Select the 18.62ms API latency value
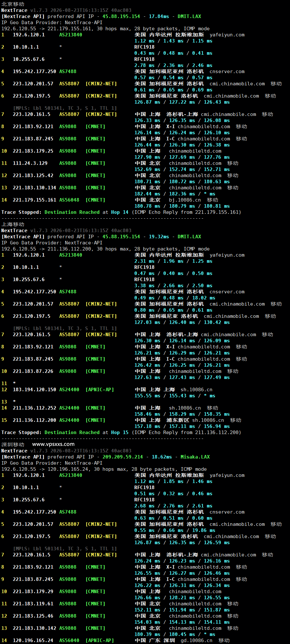Screen dimensions: 290x644 [162, 457]
